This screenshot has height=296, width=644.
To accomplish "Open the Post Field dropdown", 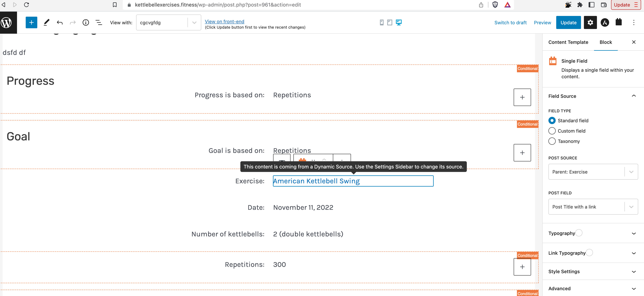I will 593,207.
